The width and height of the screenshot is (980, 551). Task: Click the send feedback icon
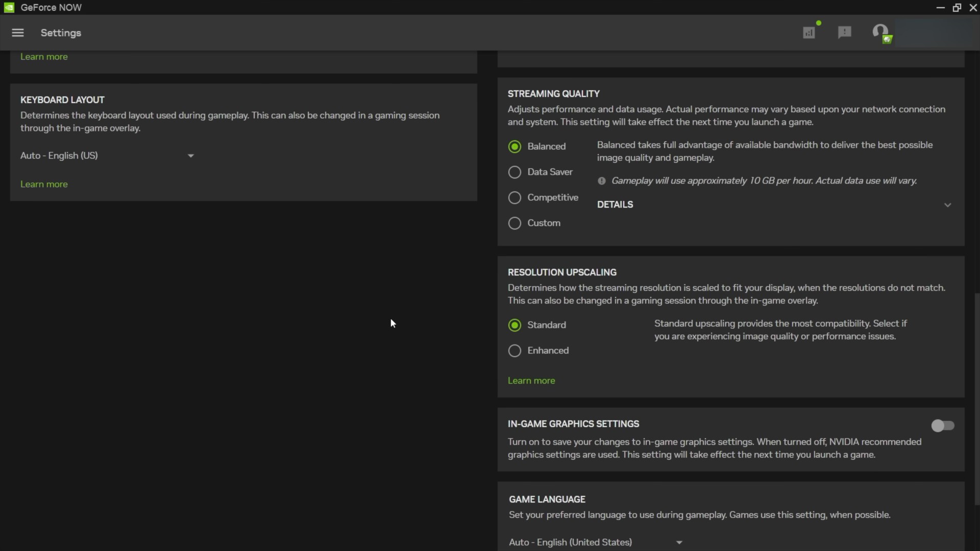click(x=845, y=33)
